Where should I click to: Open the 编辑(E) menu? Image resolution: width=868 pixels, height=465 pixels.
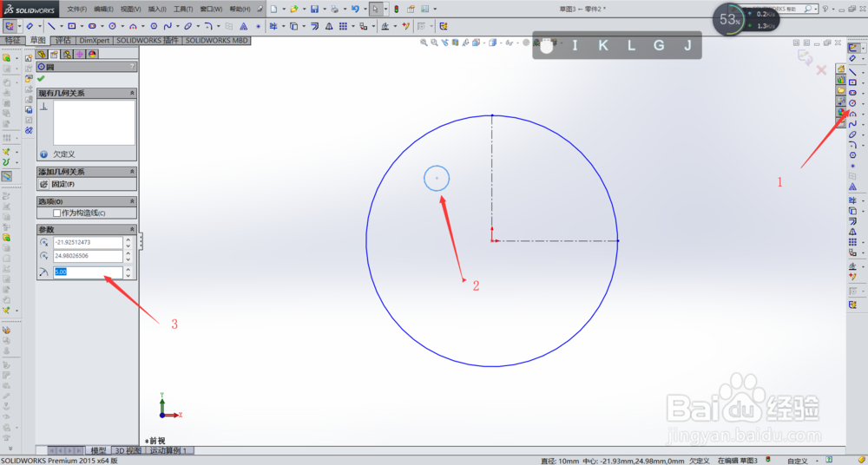(x=103, y=9)
